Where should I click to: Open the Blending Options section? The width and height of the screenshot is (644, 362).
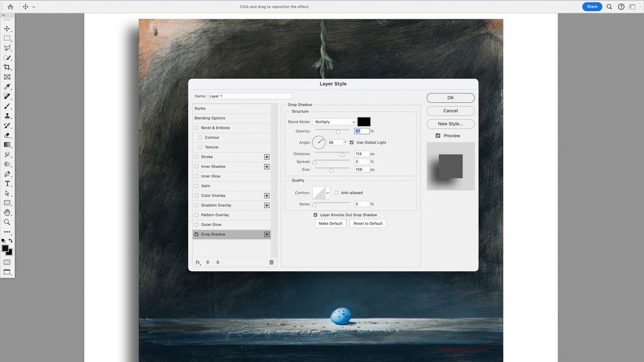point(210,119)
